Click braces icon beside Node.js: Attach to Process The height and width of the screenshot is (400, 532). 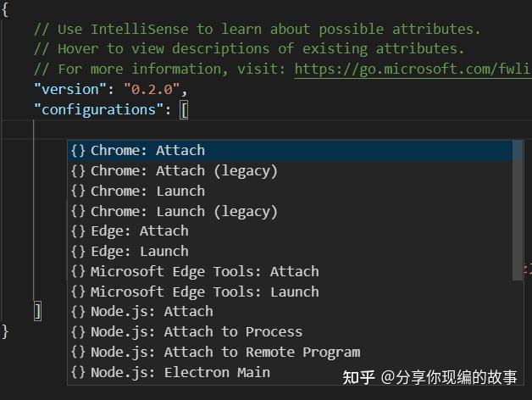pos(78,332)
